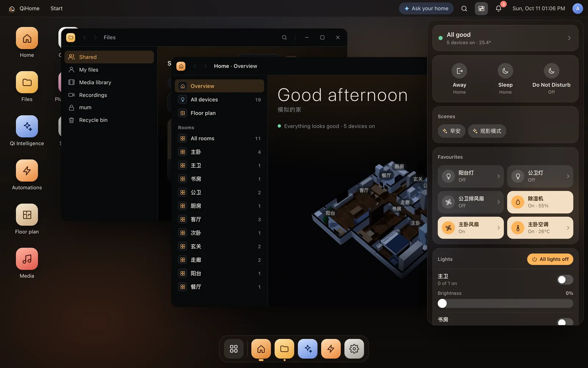Open the Start menu in the top bar

pyautogui.click(x=57, y=8)
